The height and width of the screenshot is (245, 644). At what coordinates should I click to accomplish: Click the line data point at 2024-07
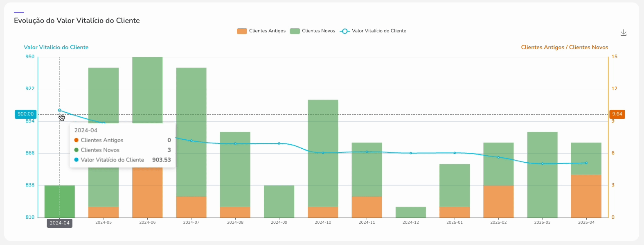pyautogui.click(x=191, y=141)
